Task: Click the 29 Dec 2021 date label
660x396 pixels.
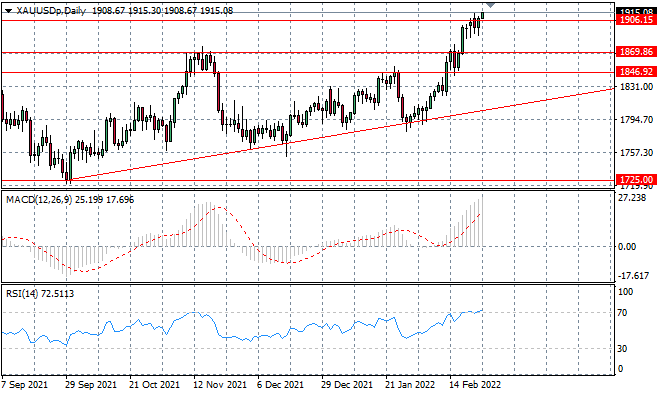Action: [347, 385]
